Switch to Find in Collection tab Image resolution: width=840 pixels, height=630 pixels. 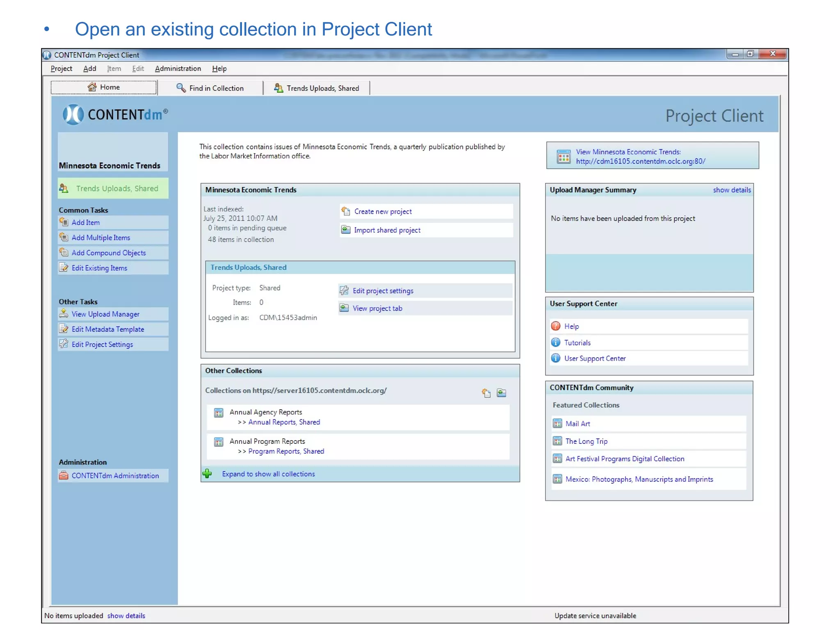[x=210, y=88]
